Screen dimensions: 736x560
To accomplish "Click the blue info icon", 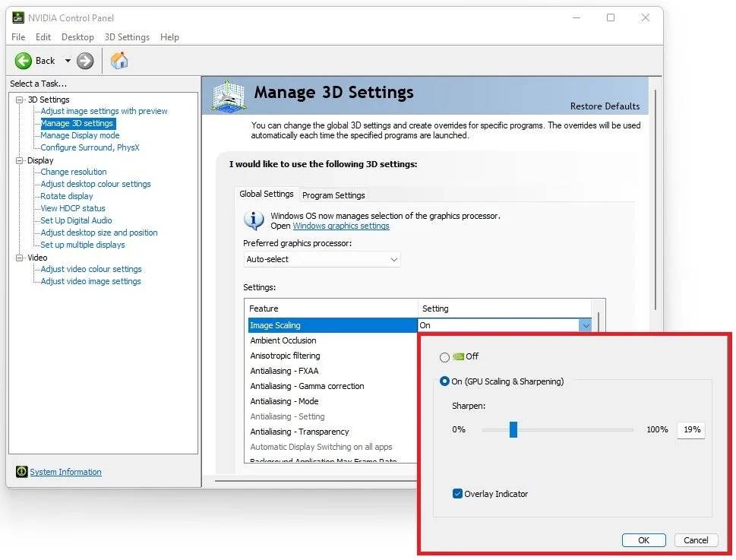I will tap(254, 220).
